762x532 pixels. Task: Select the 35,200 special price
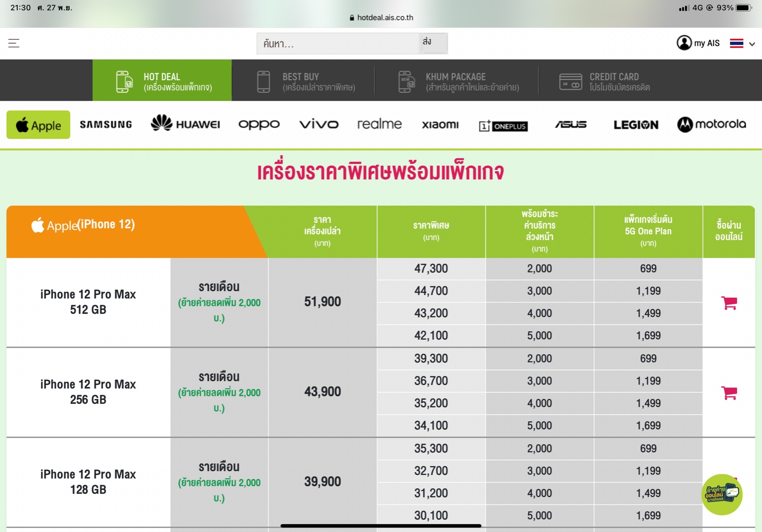click(x=431, y=403)
